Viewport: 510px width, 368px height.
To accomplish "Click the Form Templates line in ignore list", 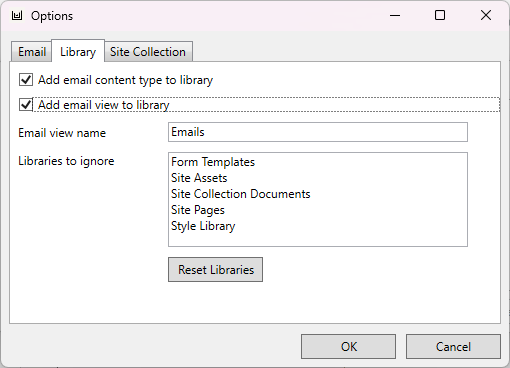I will click(x=213, y=162).
